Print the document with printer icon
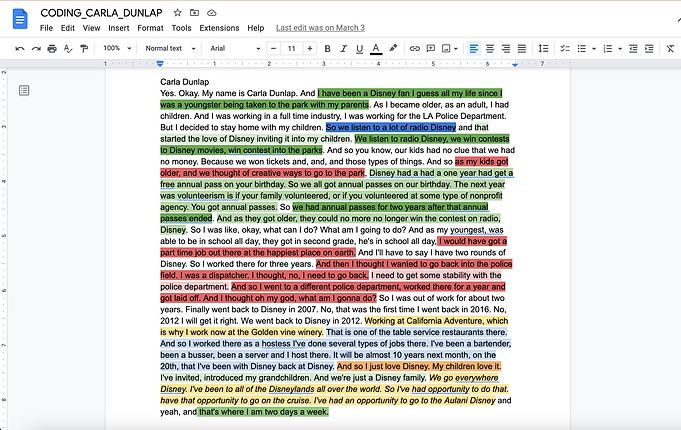 pyautogui.click(x=52, y=49)
